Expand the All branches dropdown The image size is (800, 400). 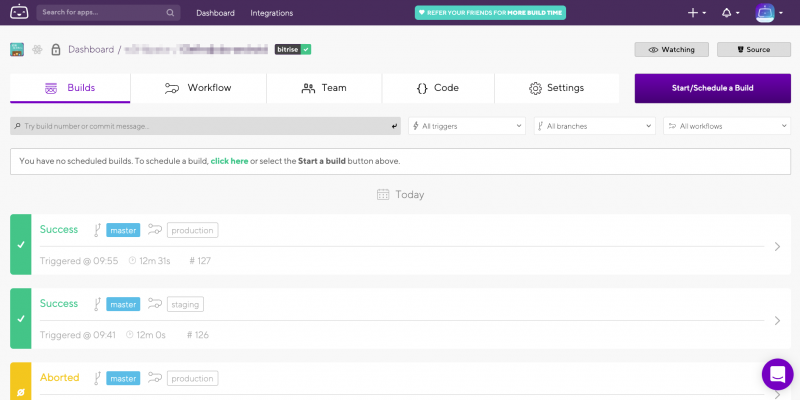point(594,126)
